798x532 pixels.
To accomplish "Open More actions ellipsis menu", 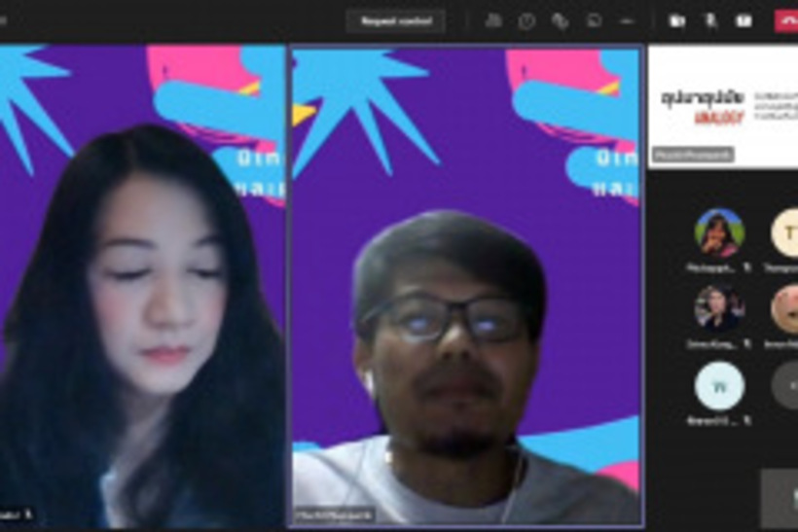I will click(x=626, y=20).
